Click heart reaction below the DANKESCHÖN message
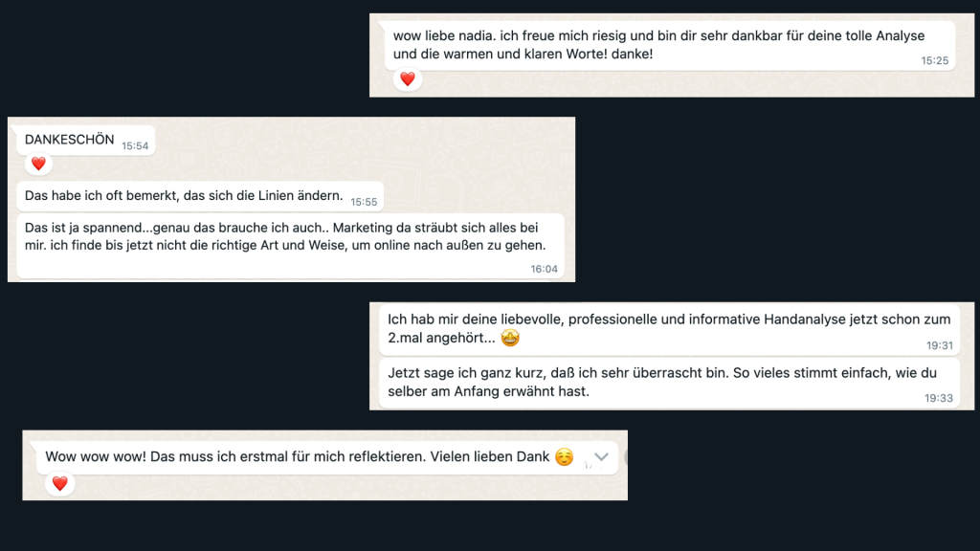The image size is (980, 551). [x=38, y=164]
